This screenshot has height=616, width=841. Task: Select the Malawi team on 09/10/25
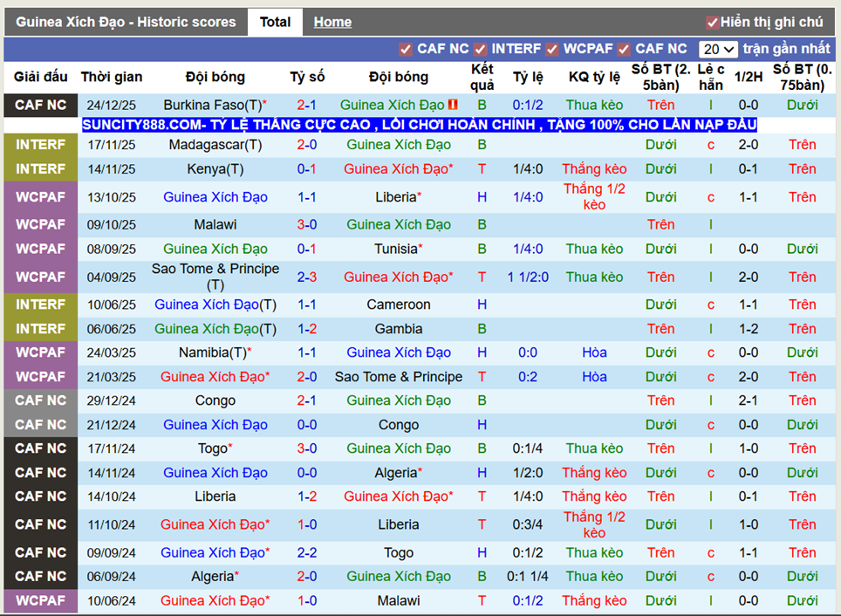click(x=215, y=224)
